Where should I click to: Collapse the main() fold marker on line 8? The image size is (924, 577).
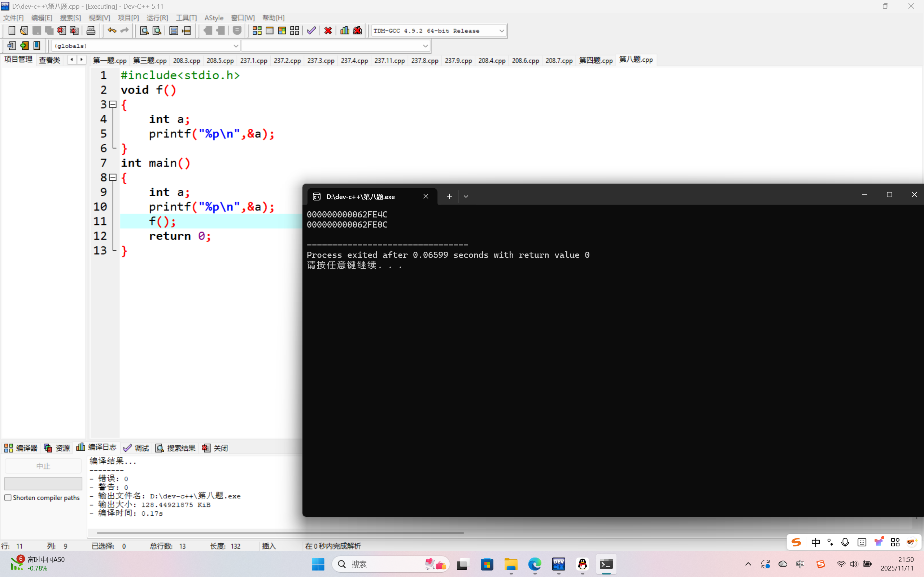(113, 177)
